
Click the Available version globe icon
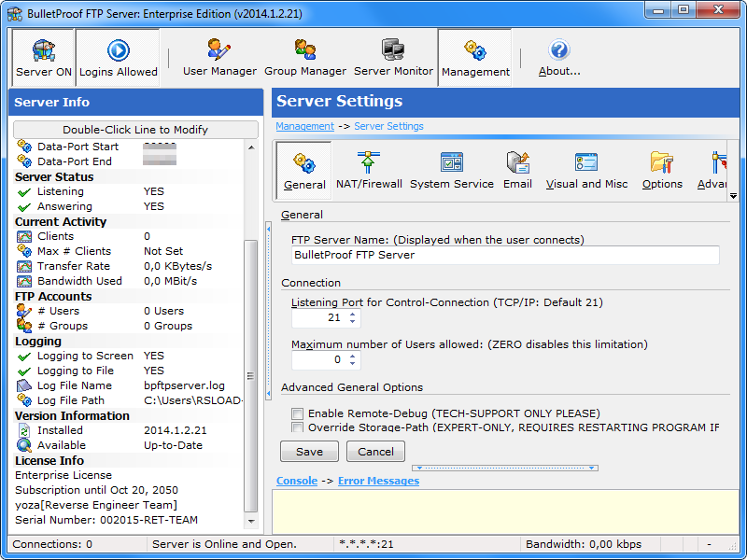click(24, 445)
